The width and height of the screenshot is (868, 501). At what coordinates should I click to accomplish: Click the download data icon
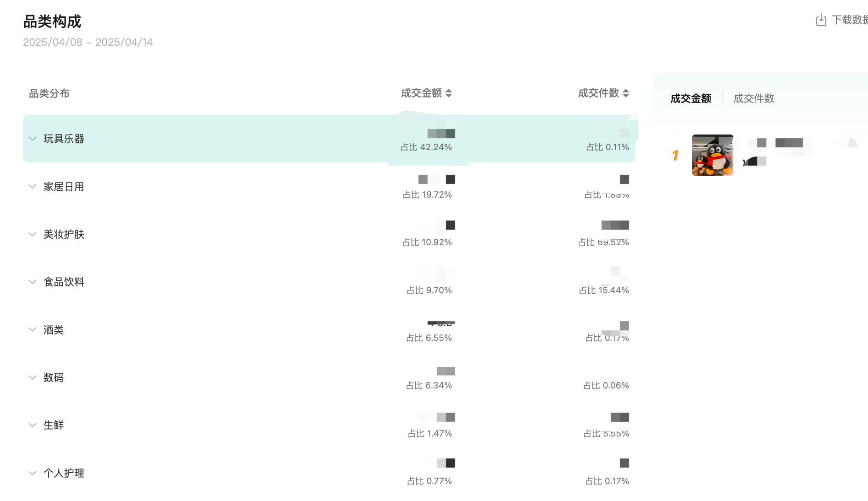[821, 20]
